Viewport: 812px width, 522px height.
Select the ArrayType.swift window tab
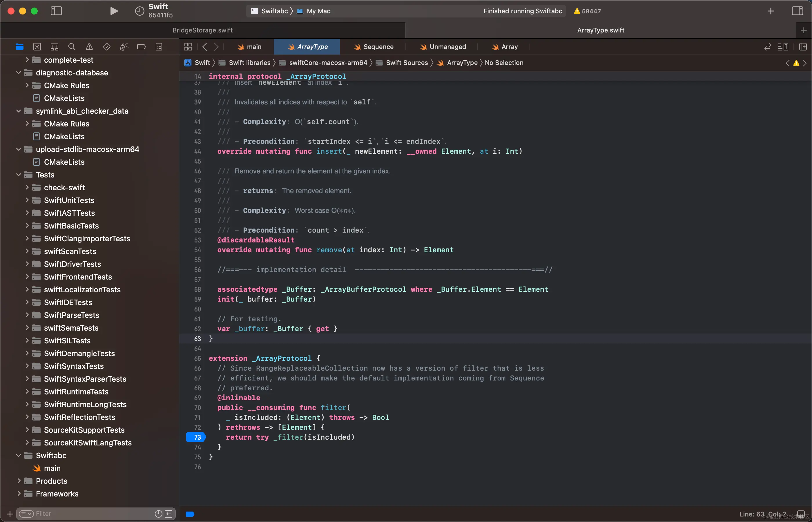pyautogui.click(x=601, y=30)
